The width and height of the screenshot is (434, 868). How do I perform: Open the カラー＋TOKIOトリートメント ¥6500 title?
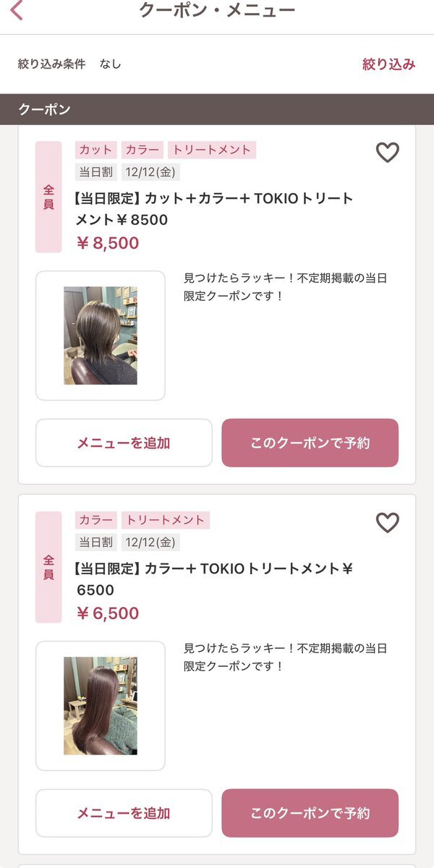click(214, 579)
